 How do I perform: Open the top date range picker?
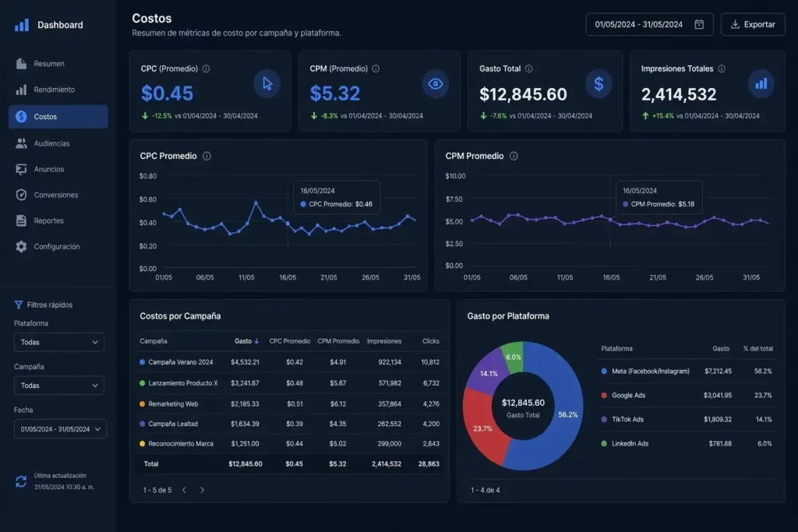click(x=649, y=25)
